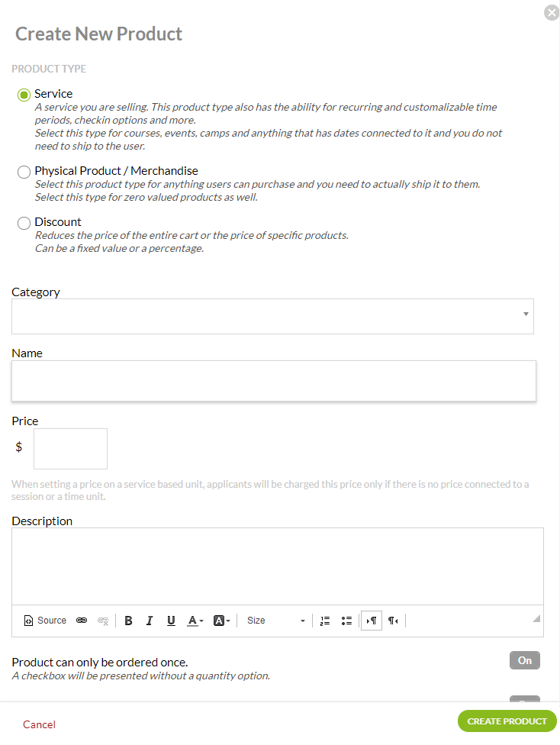The image size is (560, 745).
Task: Select the Service product type
Action: 24,95
